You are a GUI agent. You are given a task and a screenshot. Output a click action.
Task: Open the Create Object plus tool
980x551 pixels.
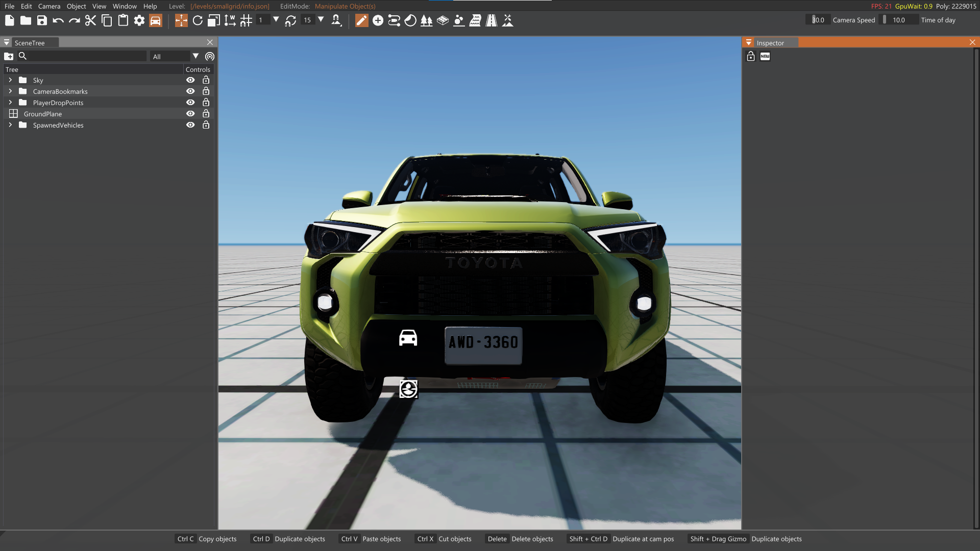pos(378,20)
